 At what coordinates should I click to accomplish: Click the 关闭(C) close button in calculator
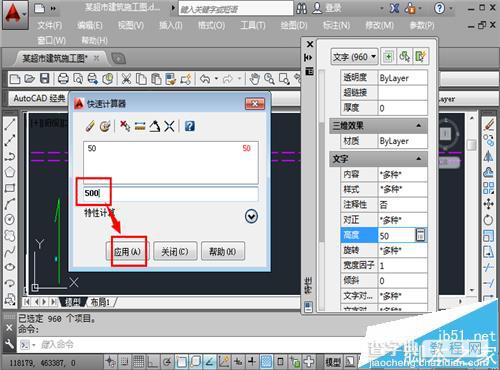(175, 251)
